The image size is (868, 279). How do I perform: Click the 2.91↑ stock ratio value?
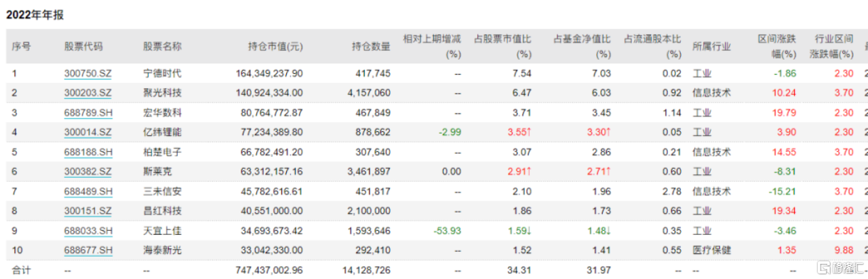(x=520, y=171)
